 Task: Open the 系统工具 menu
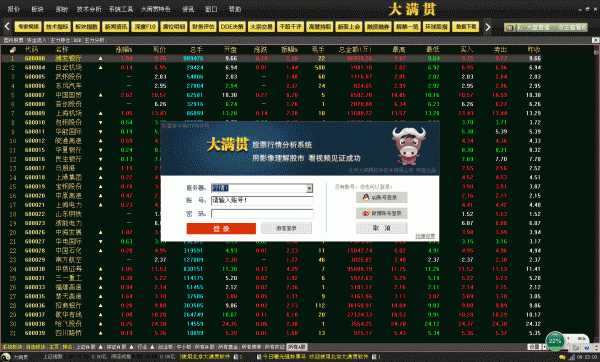click(x=121, y=9)
